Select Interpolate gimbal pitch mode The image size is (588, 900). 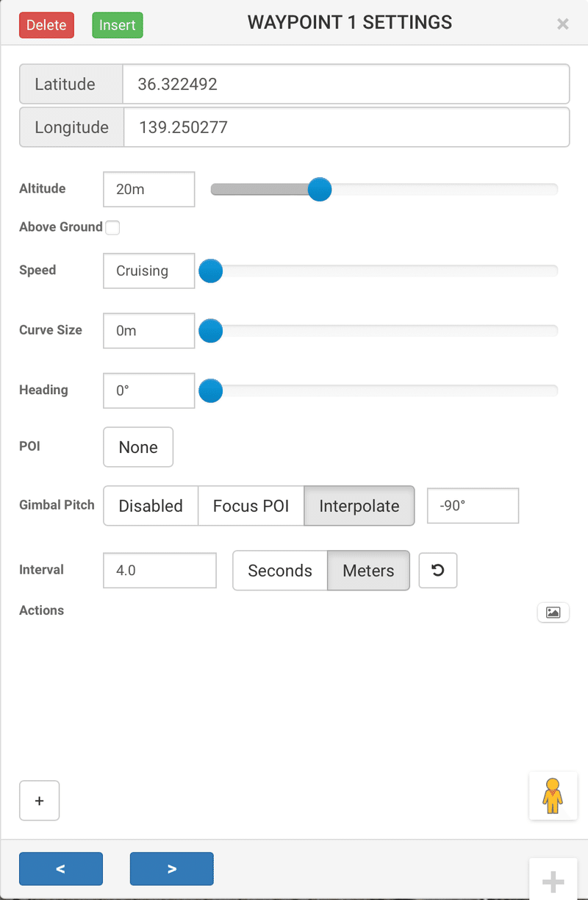click(359, 506)
